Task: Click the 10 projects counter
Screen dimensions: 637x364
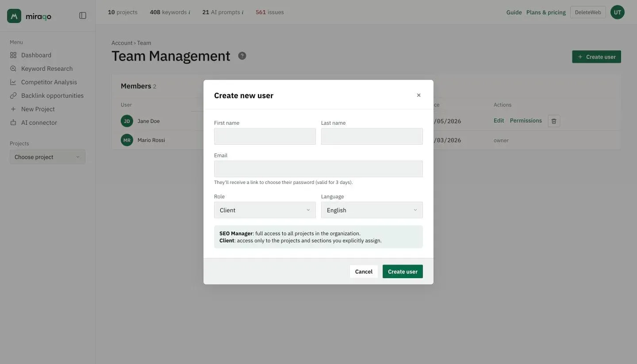Action: tap(123, 12)
